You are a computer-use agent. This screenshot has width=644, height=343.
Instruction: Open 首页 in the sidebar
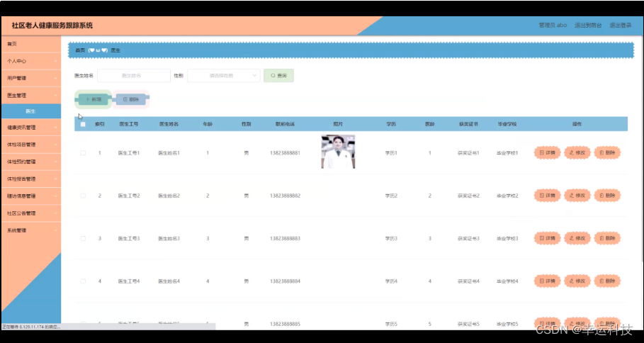[30, 44]
